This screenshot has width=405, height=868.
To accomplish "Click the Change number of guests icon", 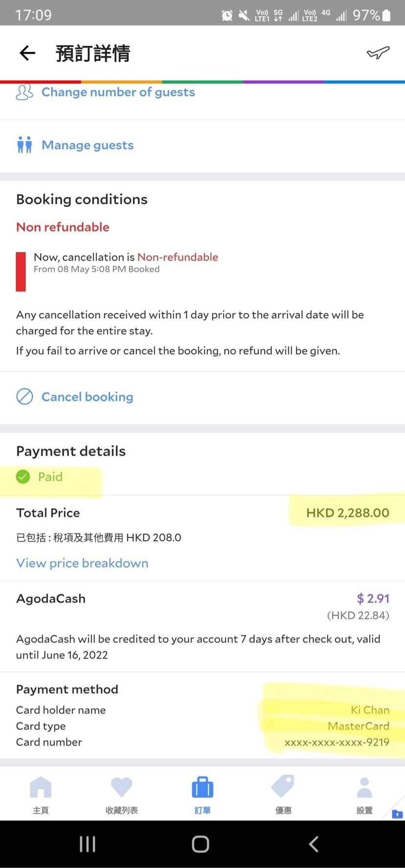I will click(24, 92).
